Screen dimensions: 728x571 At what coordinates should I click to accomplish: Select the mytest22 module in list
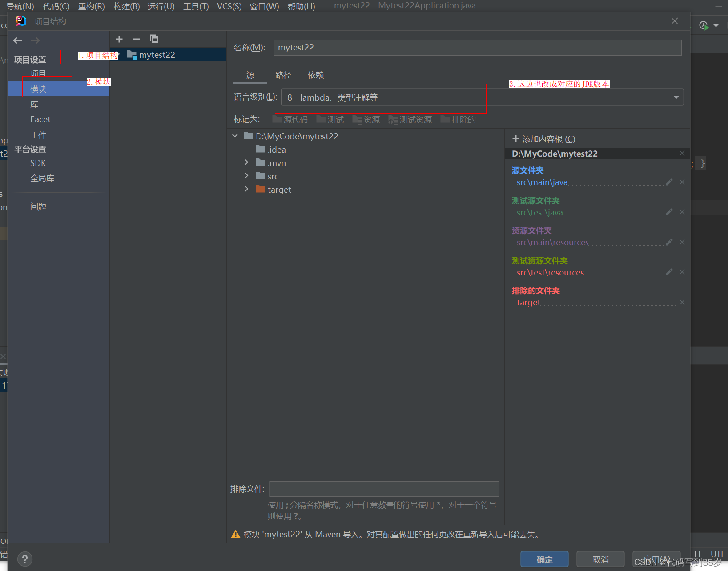tap(169, 55)
